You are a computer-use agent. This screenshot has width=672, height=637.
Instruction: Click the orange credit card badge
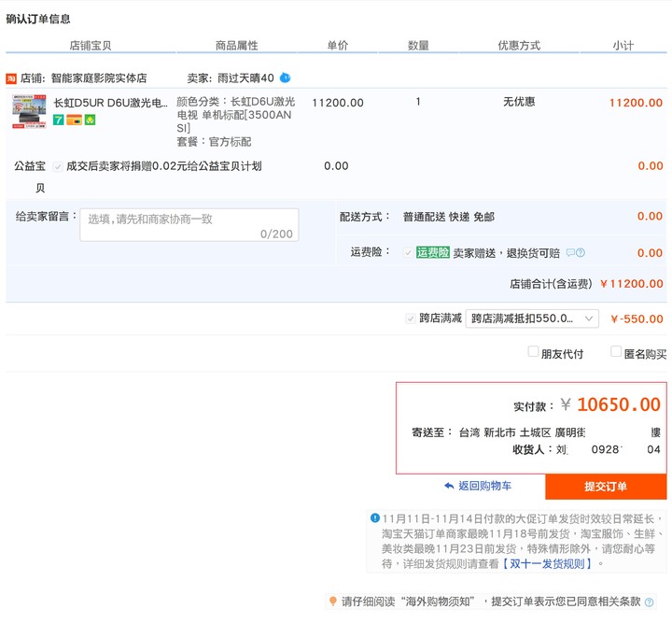74,120
